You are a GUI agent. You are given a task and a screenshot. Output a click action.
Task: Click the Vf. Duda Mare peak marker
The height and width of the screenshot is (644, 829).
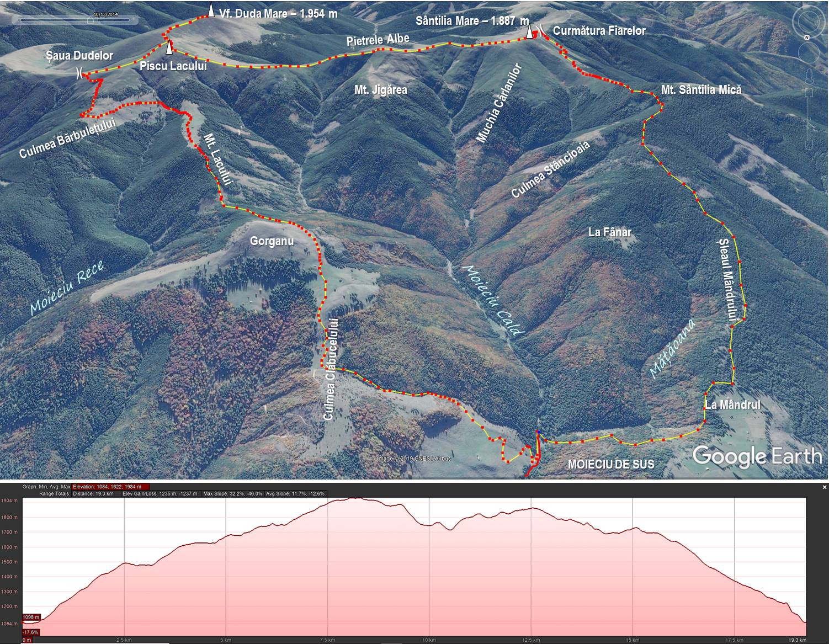point(210,11)
